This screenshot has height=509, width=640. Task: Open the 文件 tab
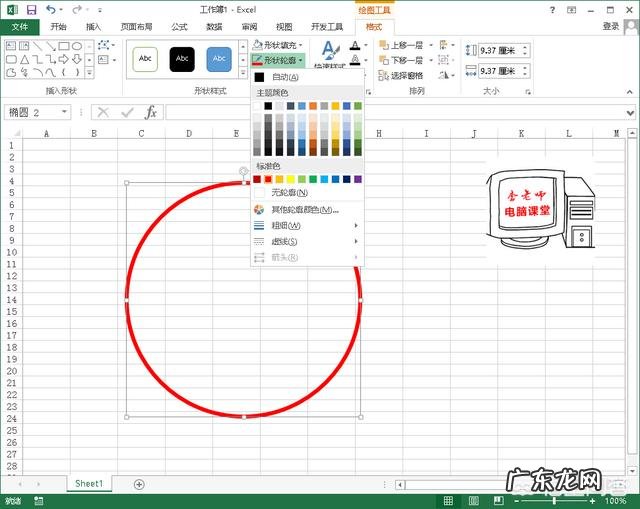pos(20,27)
